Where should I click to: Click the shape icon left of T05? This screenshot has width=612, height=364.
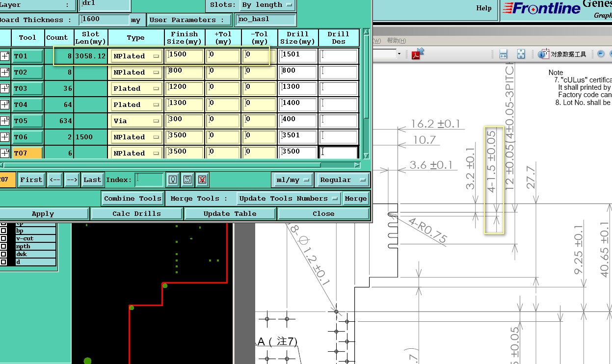[x=5, y=121]
